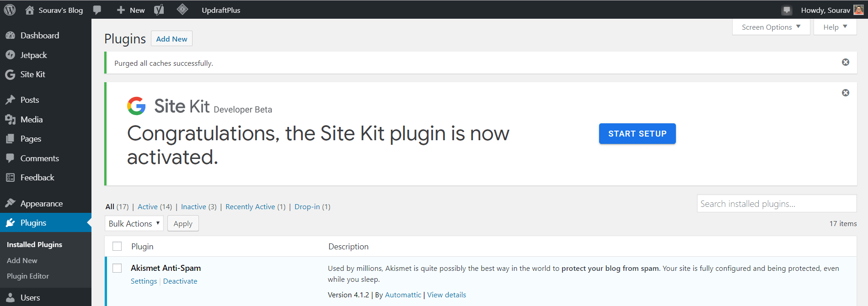868x306 pixels.
Task: Deactivate the Akismet Anti-Spam plugin
Action: click(180, 281)
